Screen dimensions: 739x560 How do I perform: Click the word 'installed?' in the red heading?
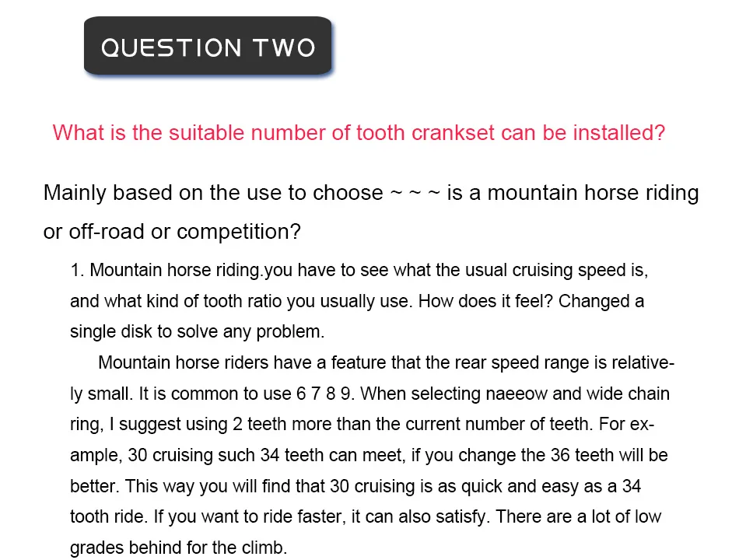619,132
